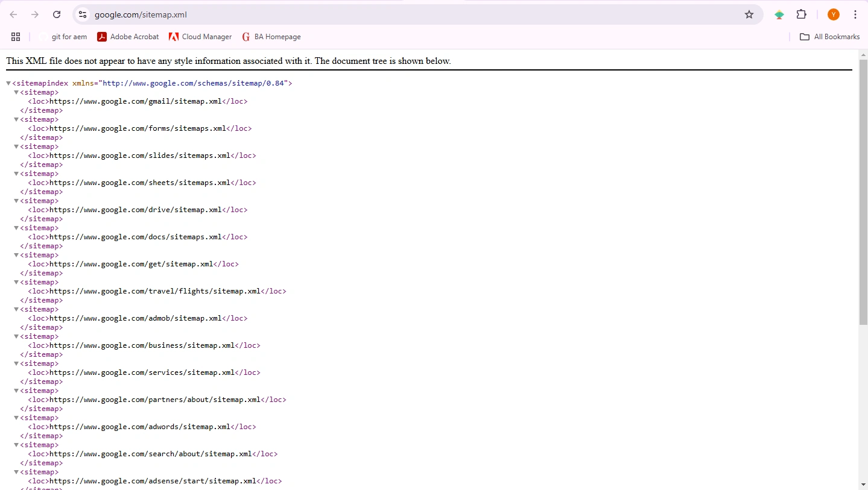Click the adwords/sitemap.xml URL text
868x490 pixels.
(140, 427)
